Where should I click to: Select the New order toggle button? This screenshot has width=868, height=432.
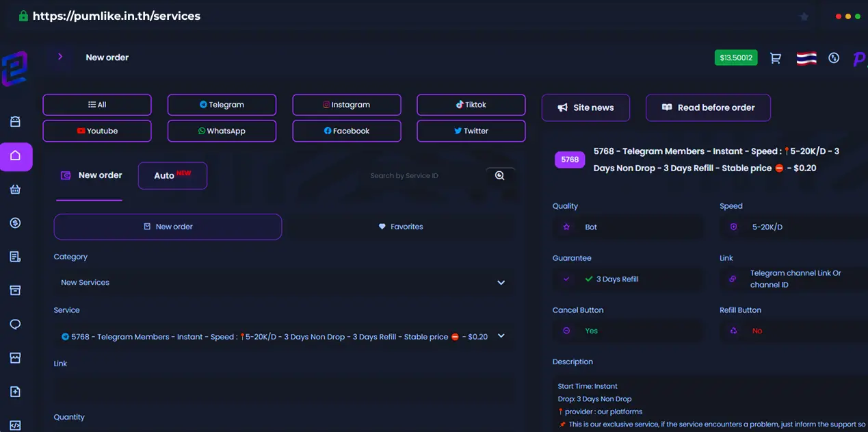[x=168, y=227]
